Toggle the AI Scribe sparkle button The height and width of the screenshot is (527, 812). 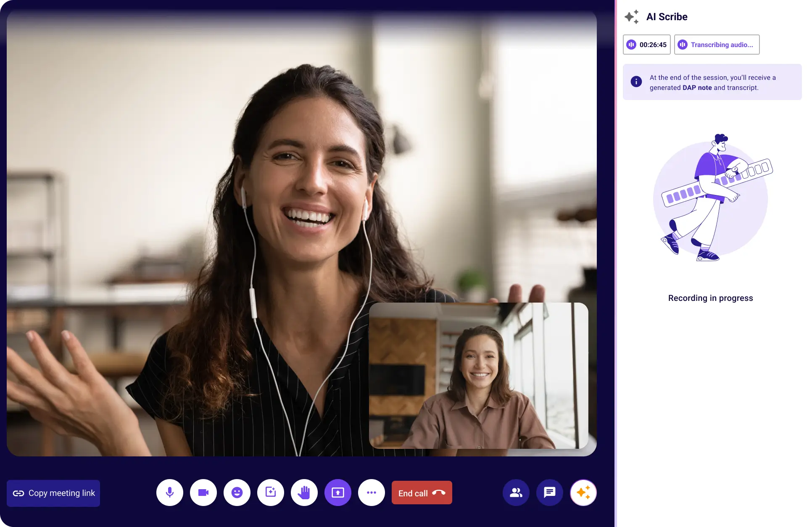(583, 493)
